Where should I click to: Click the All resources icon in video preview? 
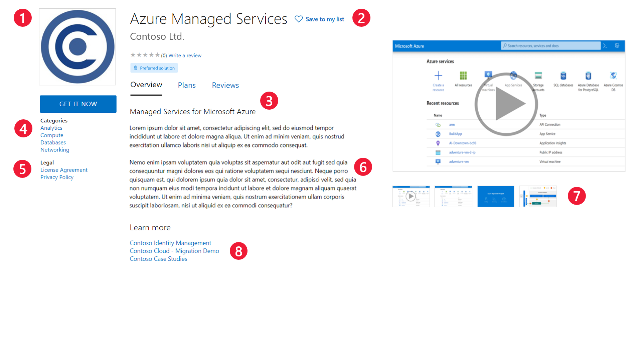click(x=463, y=76)
